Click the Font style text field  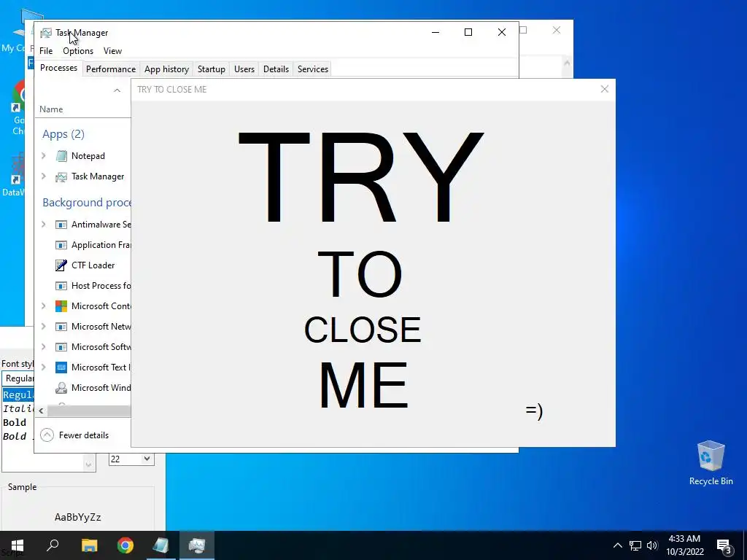[x=18, y=378]
